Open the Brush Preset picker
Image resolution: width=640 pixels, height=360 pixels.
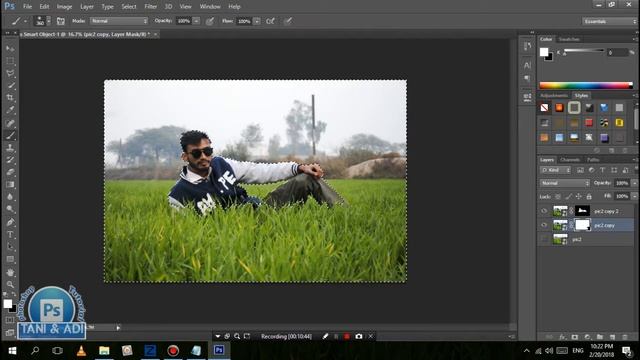tap(42, 21)
